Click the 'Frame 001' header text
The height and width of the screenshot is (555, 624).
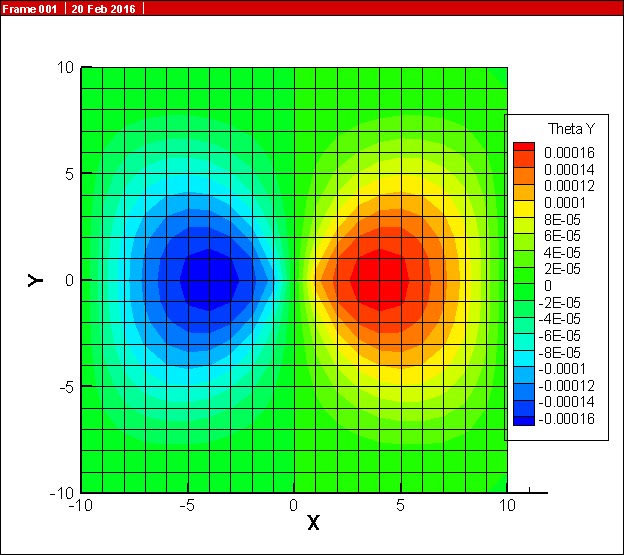click(x=30, y=8)
